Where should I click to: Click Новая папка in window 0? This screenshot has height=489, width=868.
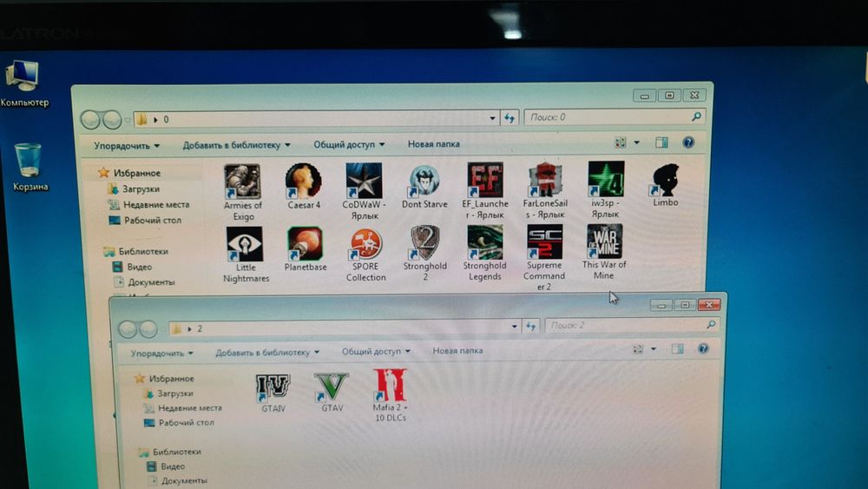(x=433, y=144)
